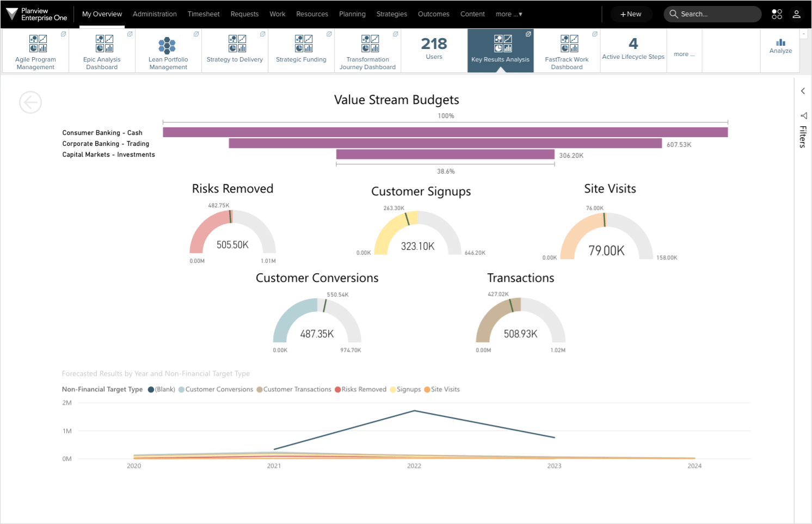Screen dimensions: 812x524
Task: Open the 4 Active Lifecycle Steps tile
Action: coord(633,50)
